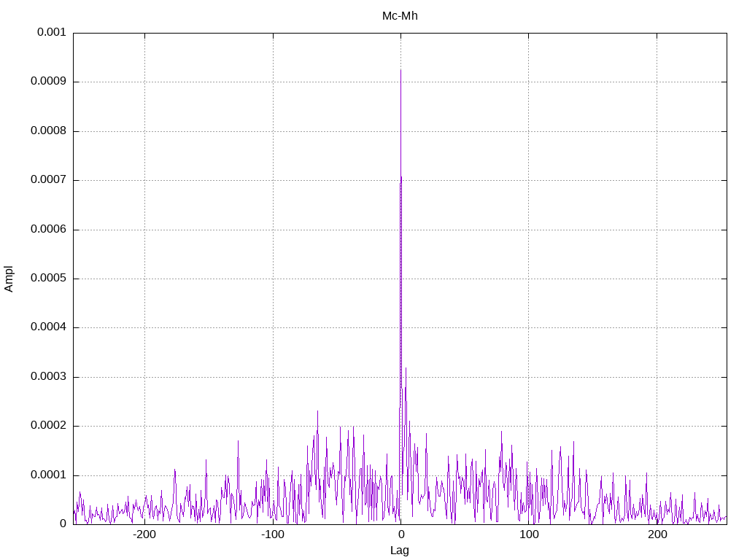The height and width of the screenshot is (560, 747).
Task: Click the 0.0005 y-axis tick label
Action: 48,279
